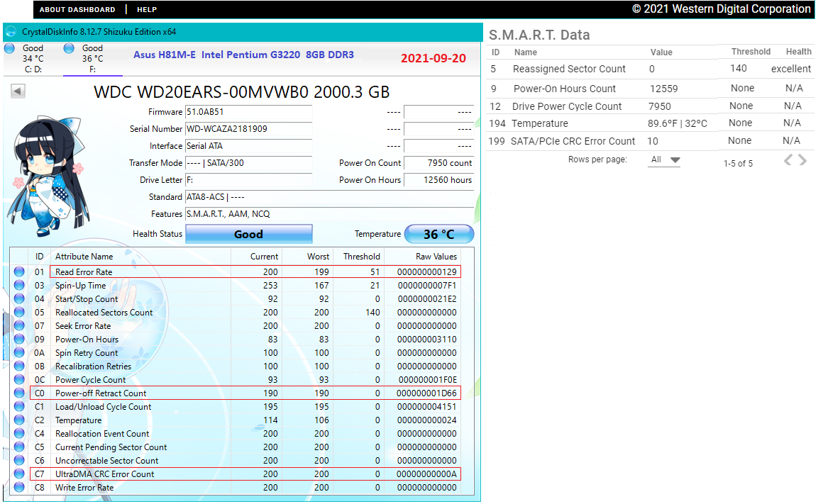Click raw value 00000000000A
The image size is (823, 504).
426,474
